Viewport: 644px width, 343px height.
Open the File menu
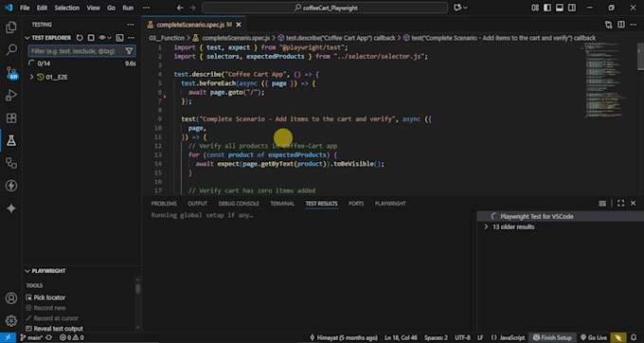click(25, 8)
